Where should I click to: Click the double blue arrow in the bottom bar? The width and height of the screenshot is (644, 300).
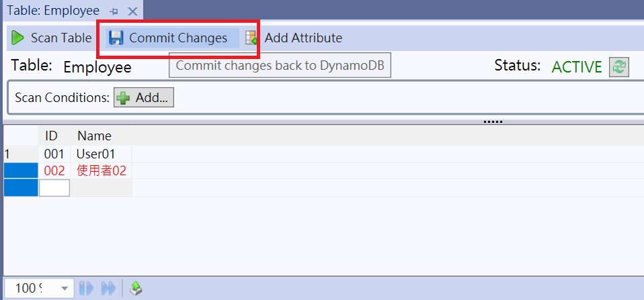pos(108,289)
